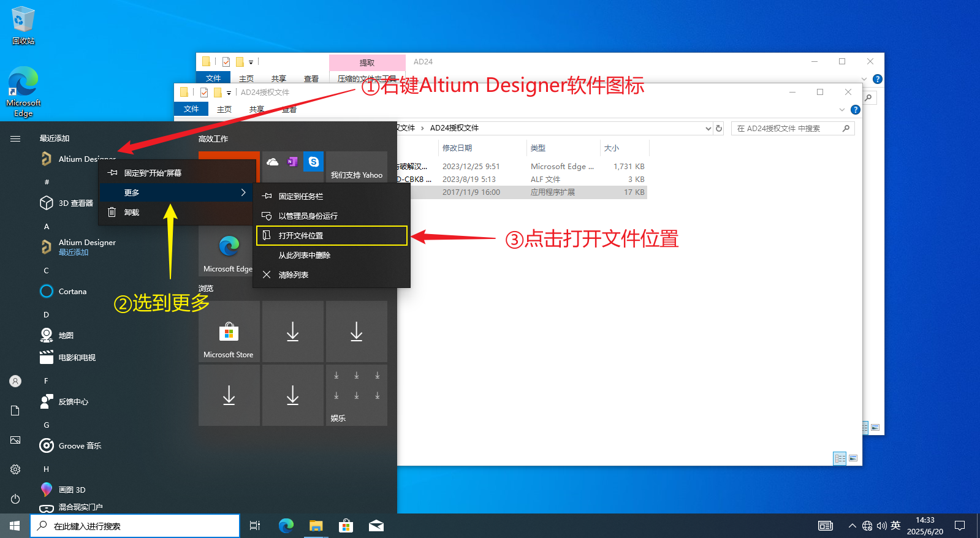Expand the Start menu hamburger button
This screenshot has width=980, height=538.
point(15,138)
